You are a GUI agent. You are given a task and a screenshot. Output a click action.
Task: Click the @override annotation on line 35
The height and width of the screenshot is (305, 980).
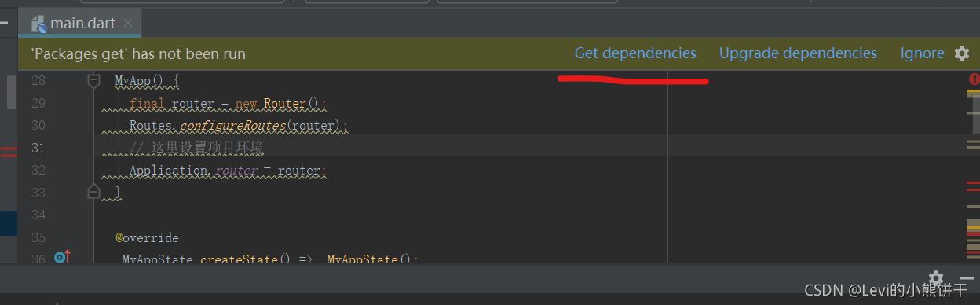pyautogui.click(x=147, y=237)
